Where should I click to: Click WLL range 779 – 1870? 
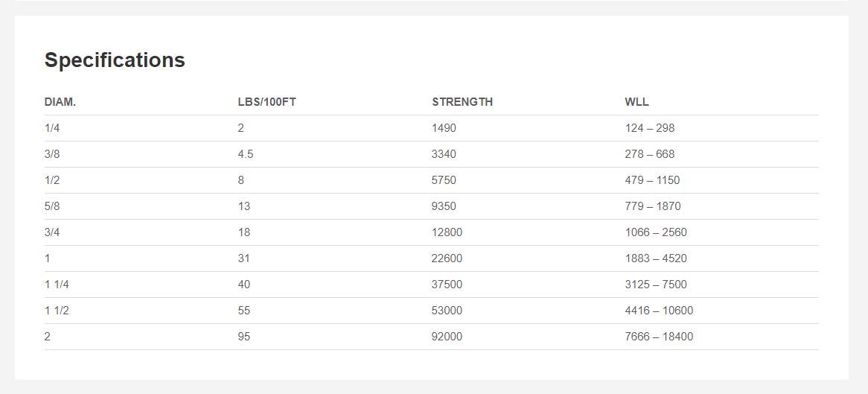point(653,206)
